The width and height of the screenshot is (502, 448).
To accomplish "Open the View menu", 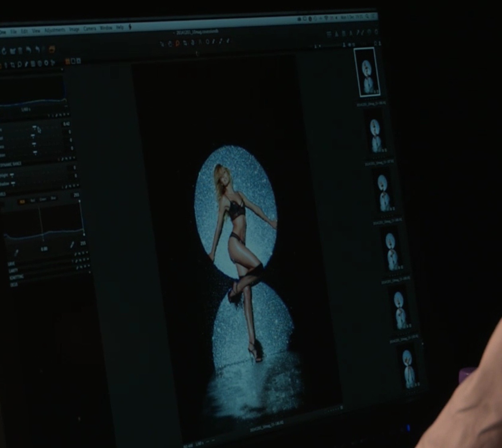I will (36, 31).
